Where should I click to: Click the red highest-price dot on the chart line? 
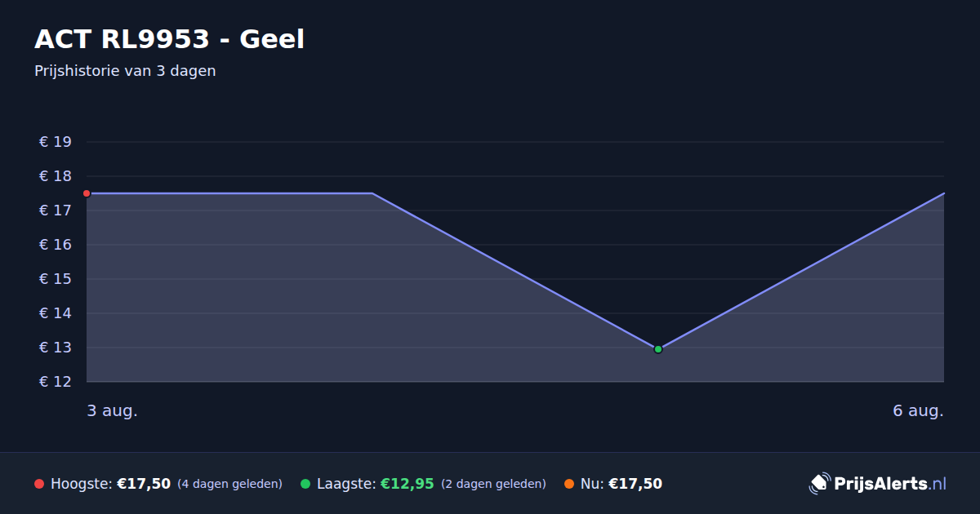(x=87, y=193)
